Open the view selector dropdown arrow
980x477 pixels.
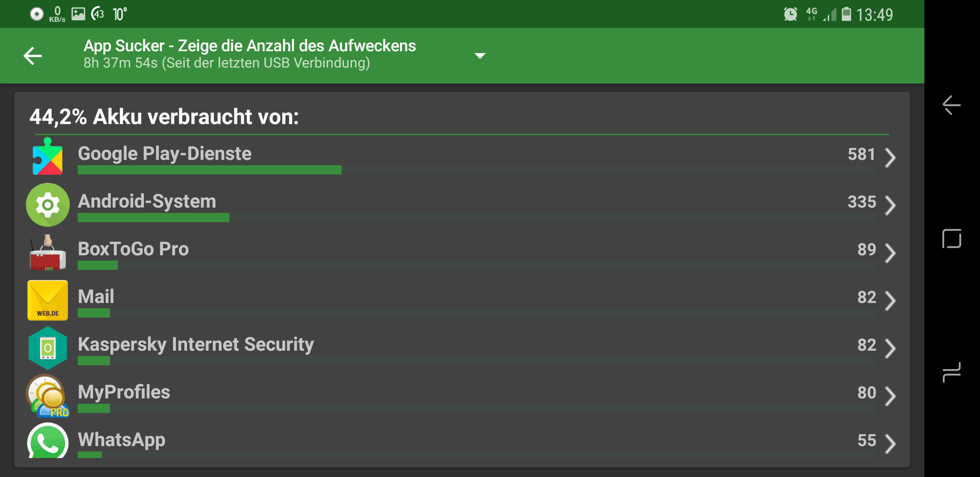tap(480, 56)
